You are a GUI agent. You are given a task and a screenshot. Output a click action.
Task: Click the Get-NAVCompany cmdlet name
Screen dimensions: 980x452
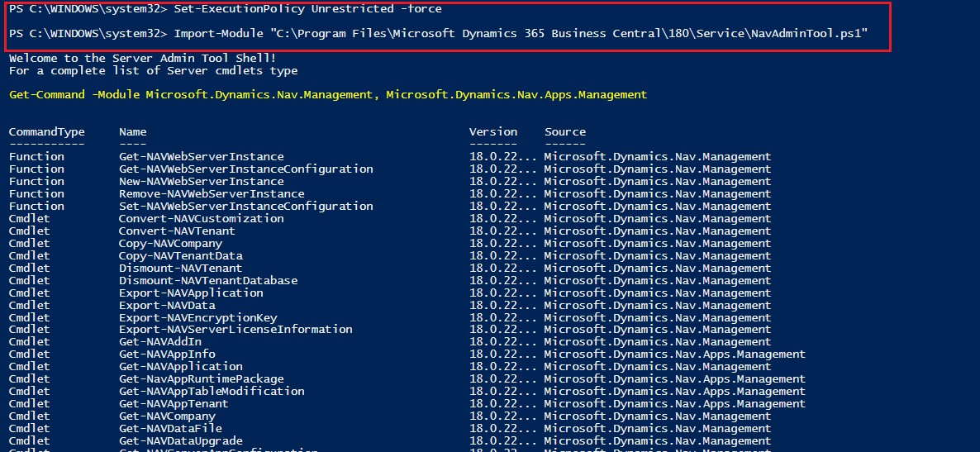[x=167, y=416]
